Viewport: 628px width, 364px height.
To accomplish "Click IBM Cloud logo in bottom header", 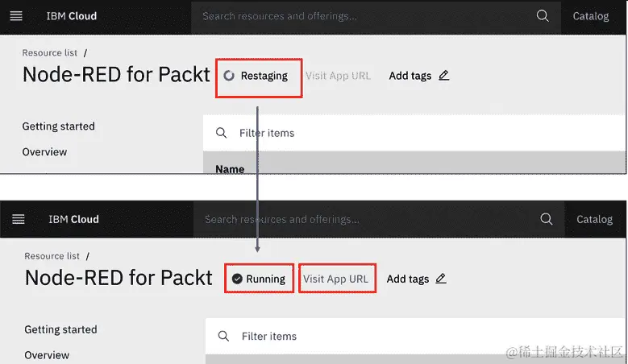I will tap(73, 219).
